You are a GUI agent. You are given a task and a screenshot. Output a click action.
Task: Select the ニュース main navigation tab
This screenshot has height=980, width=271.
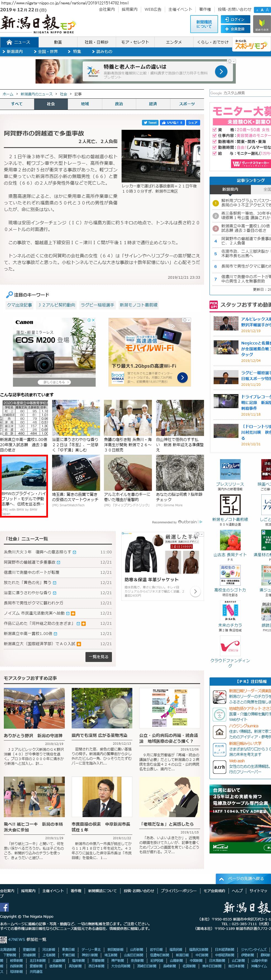click(x=18, y=42)
